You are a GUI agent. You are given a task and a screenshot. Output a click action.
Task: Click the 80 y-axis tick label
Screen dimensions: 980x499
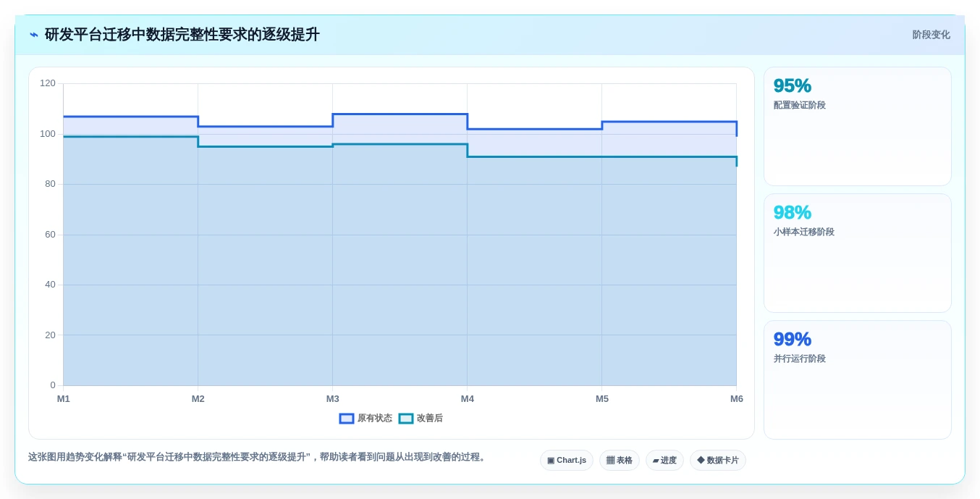(50, 184)
